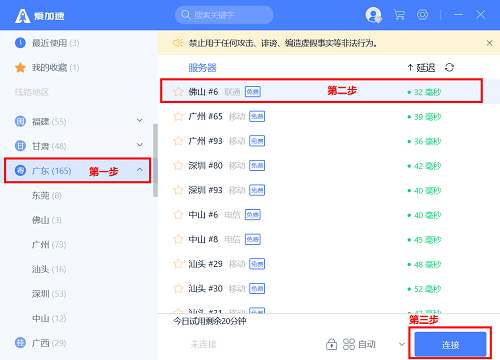Image resolution: width=500 pixels, height=360 pixels.
Task: Favorite the 中山 #6 server star
Action: (178, 215)
